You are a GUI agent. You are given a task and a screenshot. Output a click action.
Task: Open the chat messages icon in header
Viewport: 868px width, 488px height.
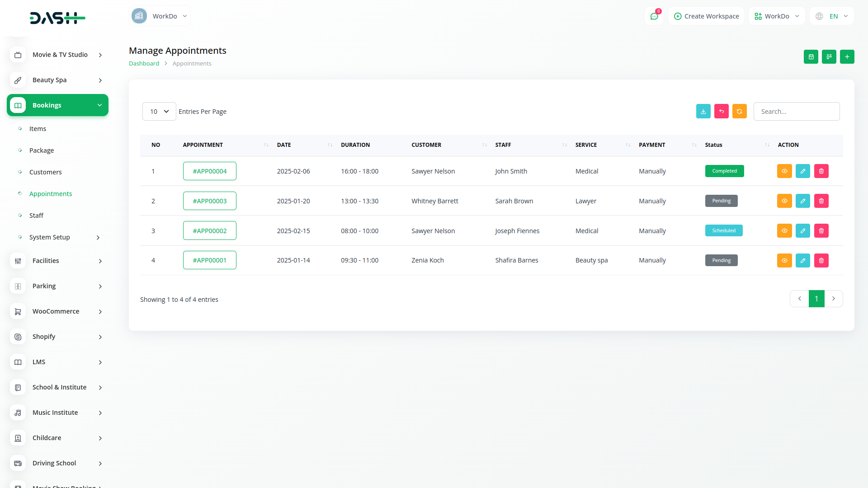point(654,16)
